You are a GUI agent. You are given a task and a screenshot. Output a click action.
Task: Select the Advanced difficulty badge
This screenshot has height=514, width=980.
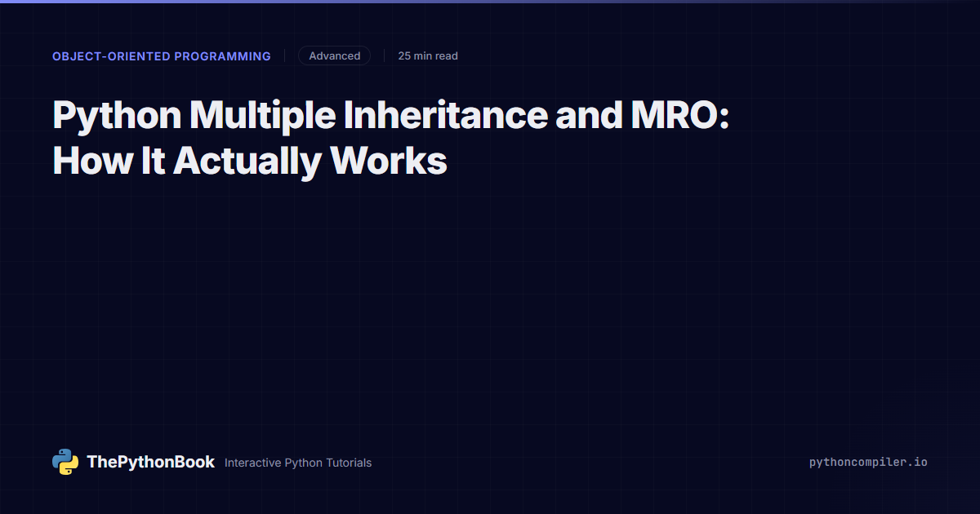334,55
